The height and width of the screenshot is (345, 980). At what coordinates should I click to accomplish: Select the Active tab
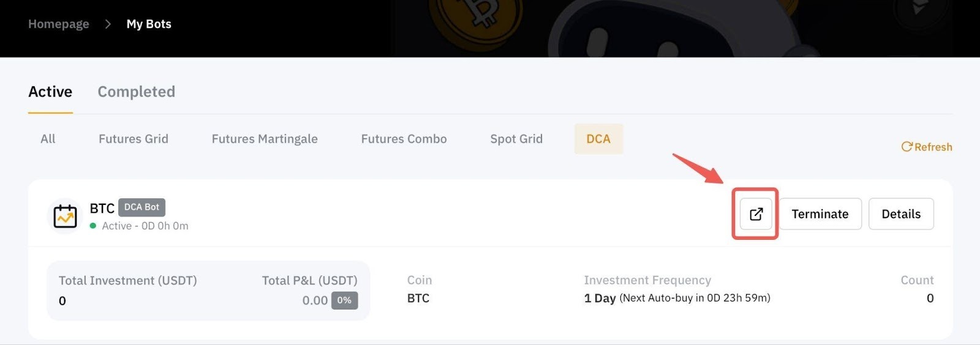pyautogui.click(x=50, y=92)
